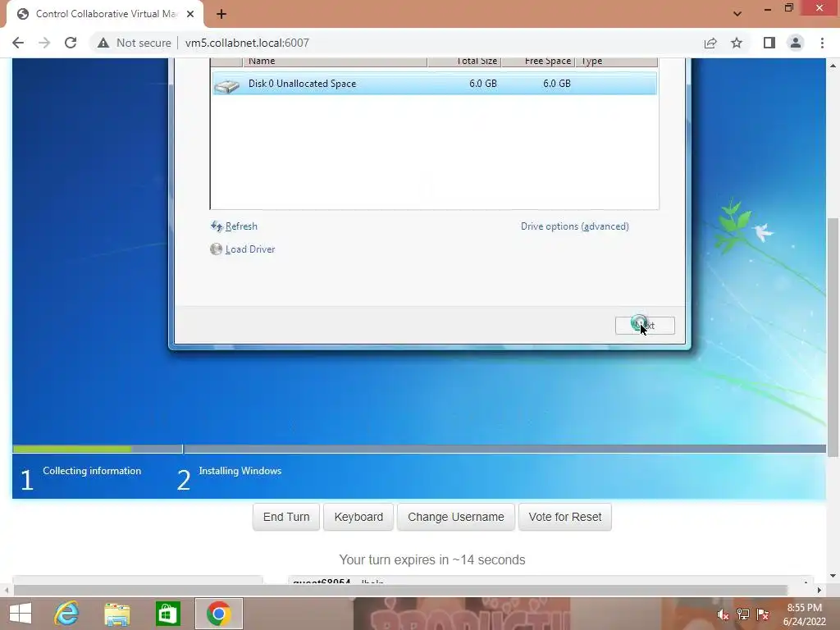Open a new tab with the plus button
The width and height of the screenshot is (840, 630).
221,14
